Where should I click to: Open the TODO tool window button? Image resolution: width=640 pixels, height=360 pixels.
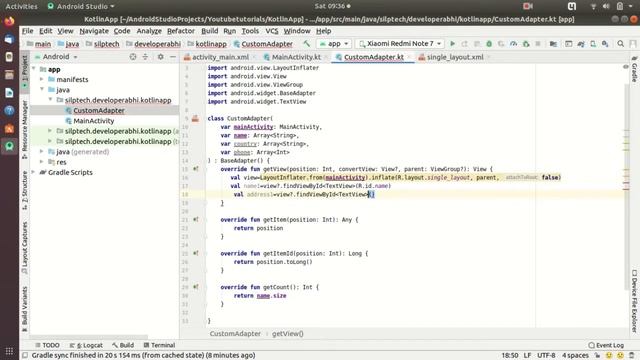pyautogui.click(x=47, y=345)
